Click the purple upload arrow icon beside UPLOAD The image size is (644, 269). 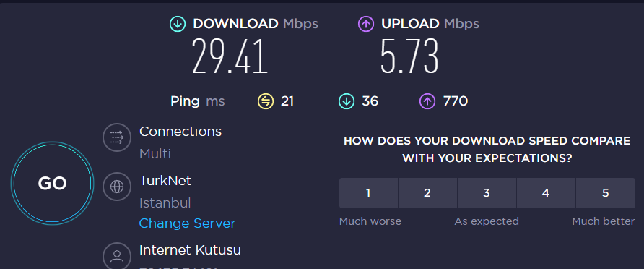coord(365,25)
